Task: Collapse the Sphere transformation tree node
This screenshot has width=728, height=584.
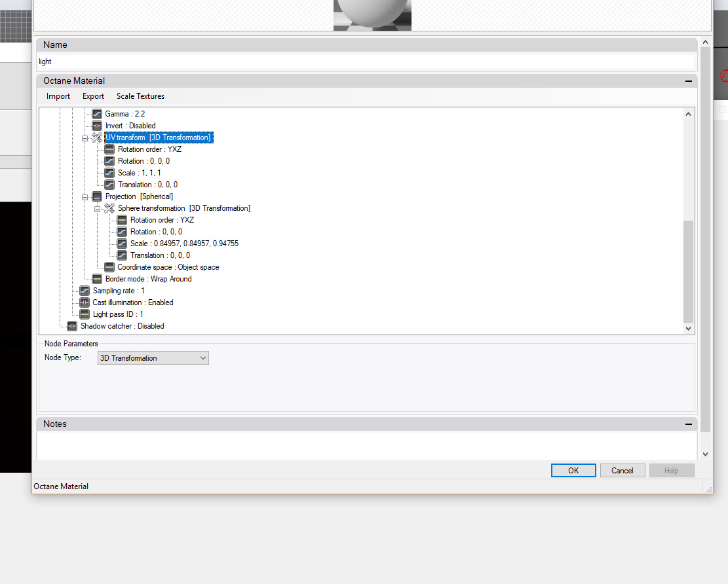Action: click(97, 210)
